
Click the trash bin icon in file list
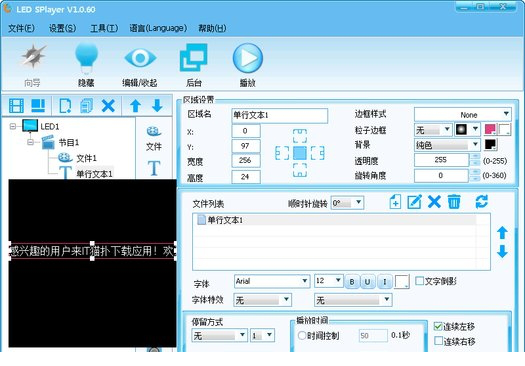(x=454, y=202)
